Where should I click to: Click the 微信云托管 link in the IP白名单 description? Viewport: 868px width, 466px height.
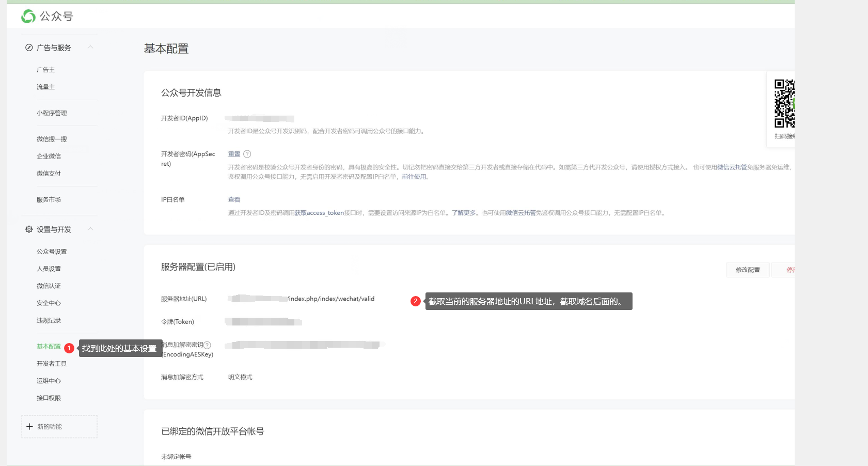pos(520,213)
